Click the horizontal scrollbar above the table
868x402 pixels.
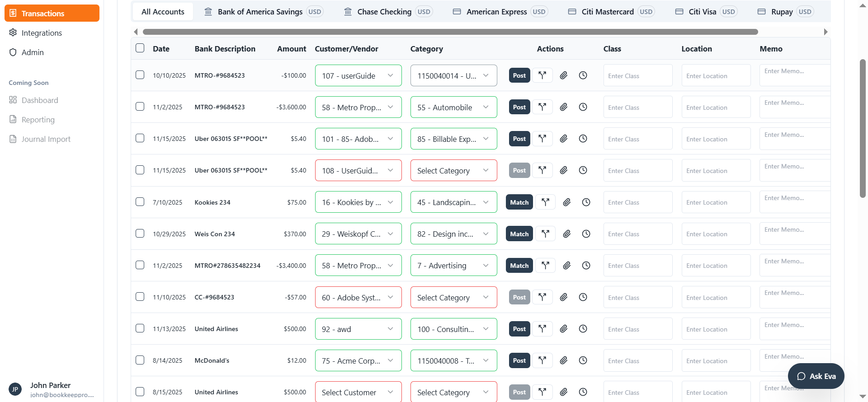pos(450,32)
